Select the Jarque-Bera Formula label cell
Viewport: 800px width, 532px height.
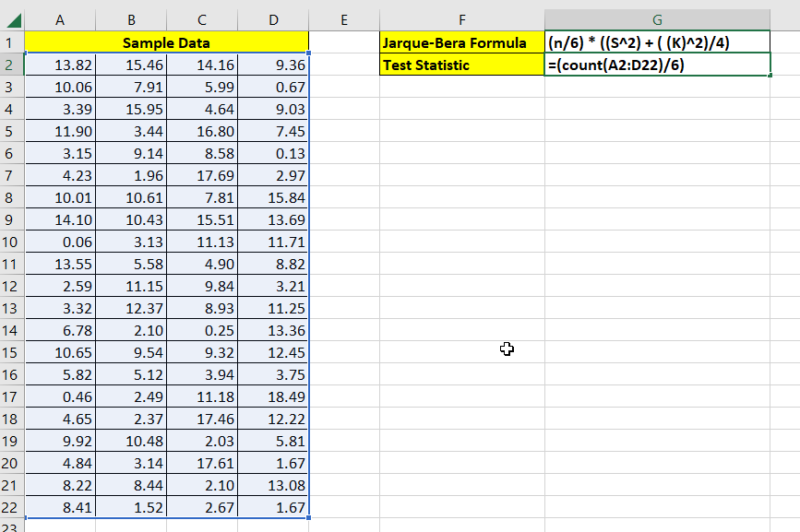click(x=462, y=42)
